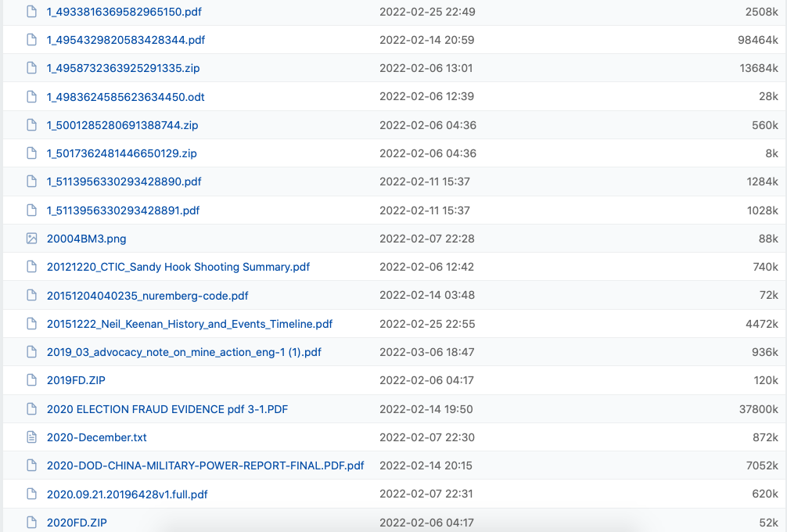
Task: Click the file icon beside 1_5017362481446650129.zip
Action: [x=31, y=153]
